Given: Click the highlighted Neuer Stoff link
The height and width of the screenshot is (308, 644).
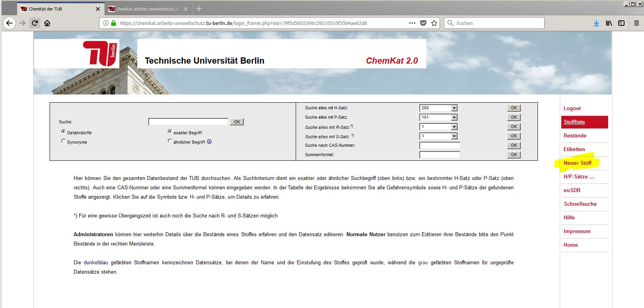Looking at the screenshot, I should point(577,163).
